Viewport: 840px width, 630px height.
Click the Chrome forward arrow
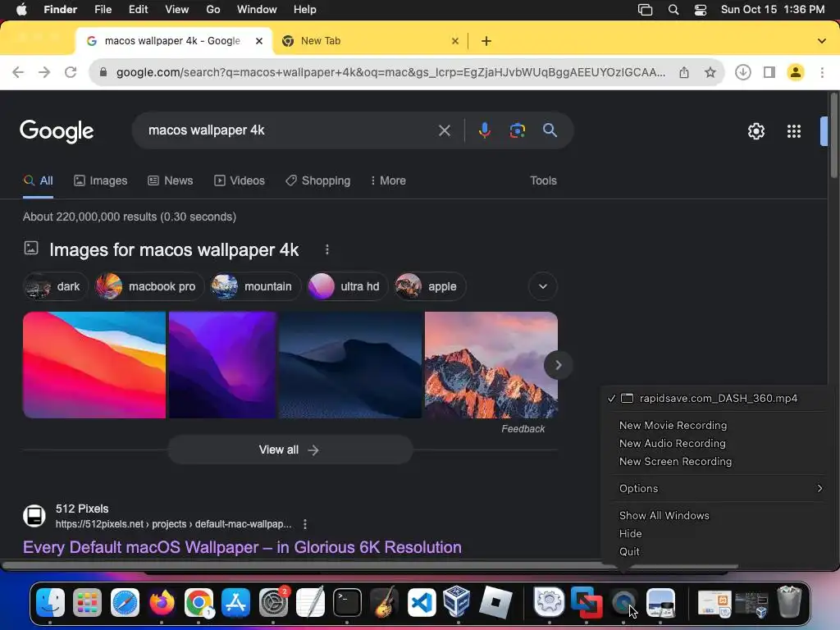(x=44, y=72)
